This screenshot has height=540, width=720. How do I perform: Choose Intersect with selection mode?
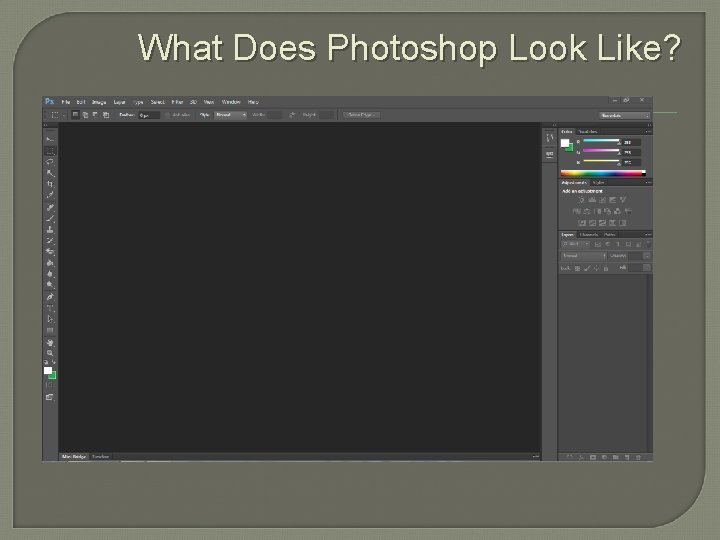pos(106,115)
